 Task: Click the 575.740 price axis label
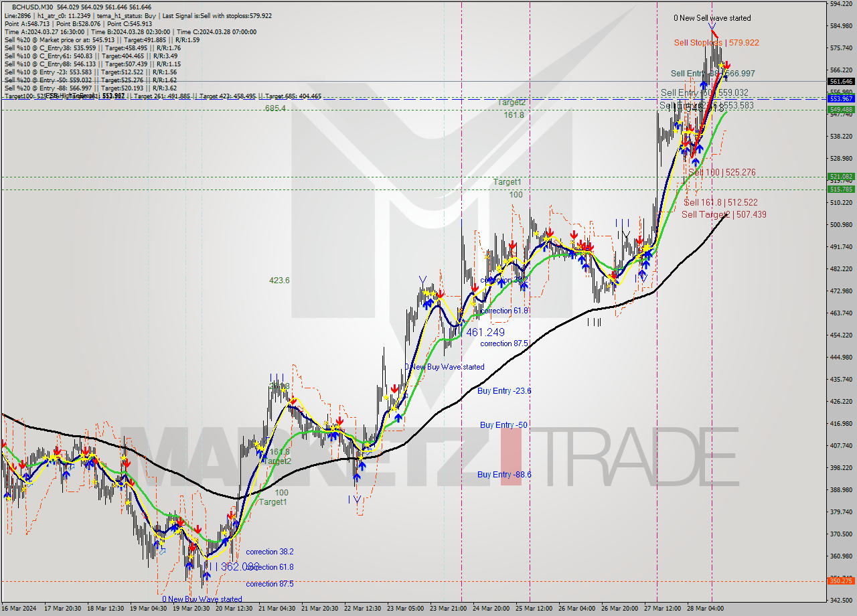tap(842, 48)
